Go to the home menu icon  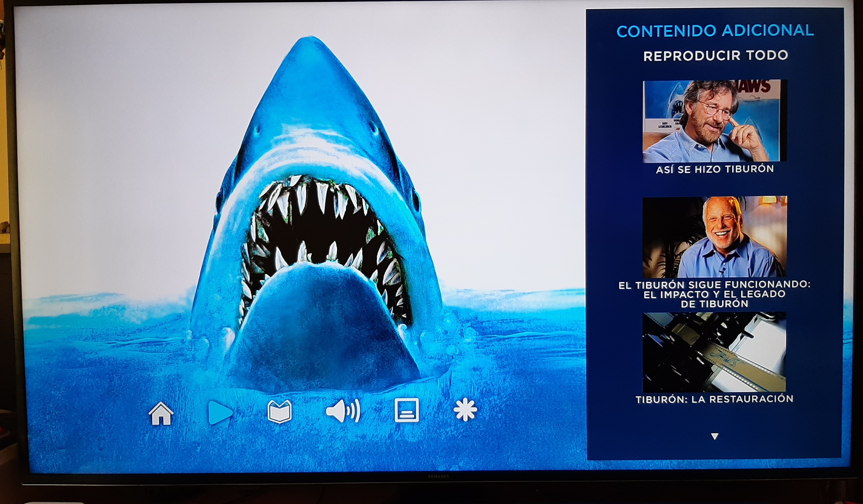[161, 414]
